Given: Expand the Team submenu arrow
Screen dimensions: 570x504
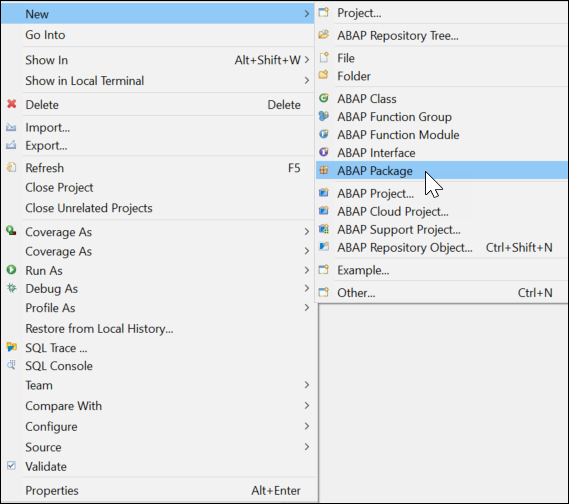Looking at the screenshot, I should point(307,385).
